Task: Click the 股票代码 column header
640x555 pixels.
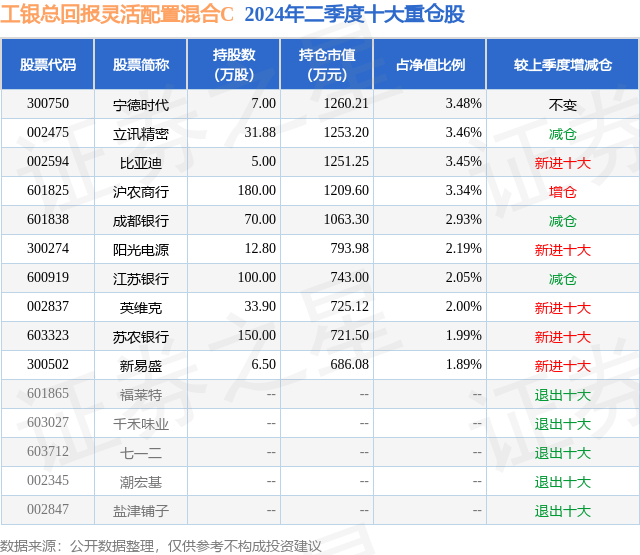Action: pyautogui.click(x=48, y=64)
